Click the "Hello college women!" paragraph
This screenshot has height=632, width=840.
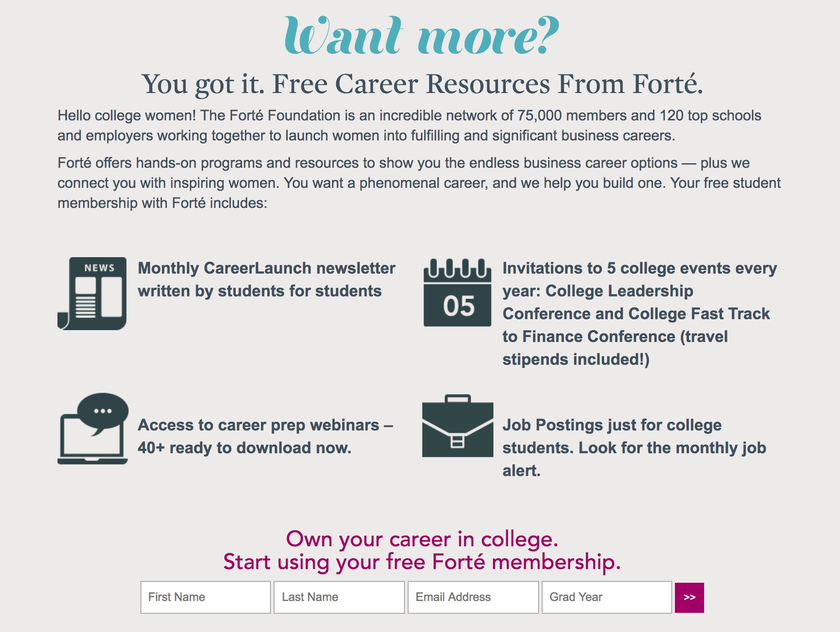409,125
